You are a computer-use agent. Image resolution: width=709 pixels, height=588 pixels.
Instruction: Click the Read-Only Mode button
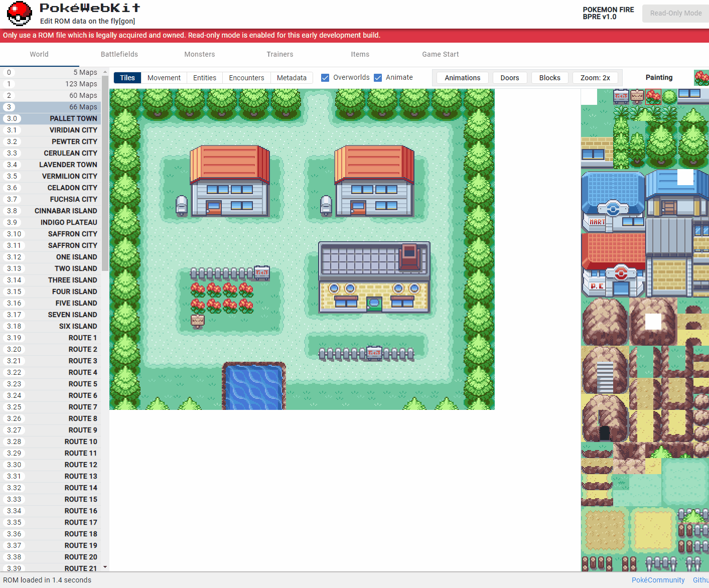click(x=675, y=13)
